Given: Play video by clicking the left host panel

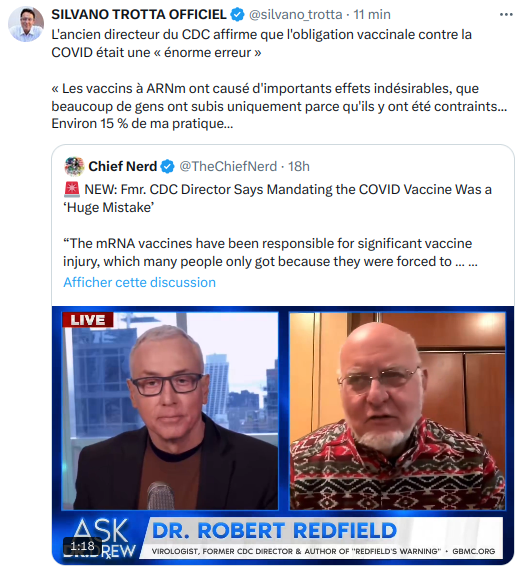Looking at the screenshot, I should [x=170, y=411].
